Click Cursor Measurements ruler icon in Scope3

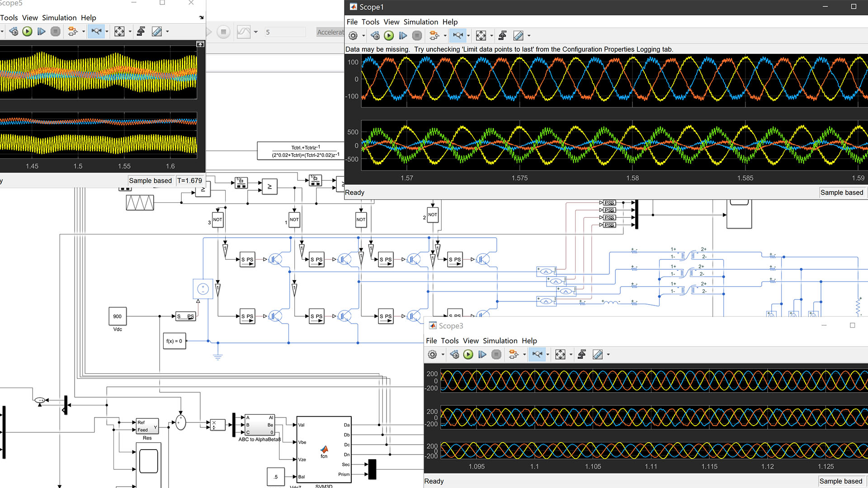pyautogui.click(x=598, y=355)
